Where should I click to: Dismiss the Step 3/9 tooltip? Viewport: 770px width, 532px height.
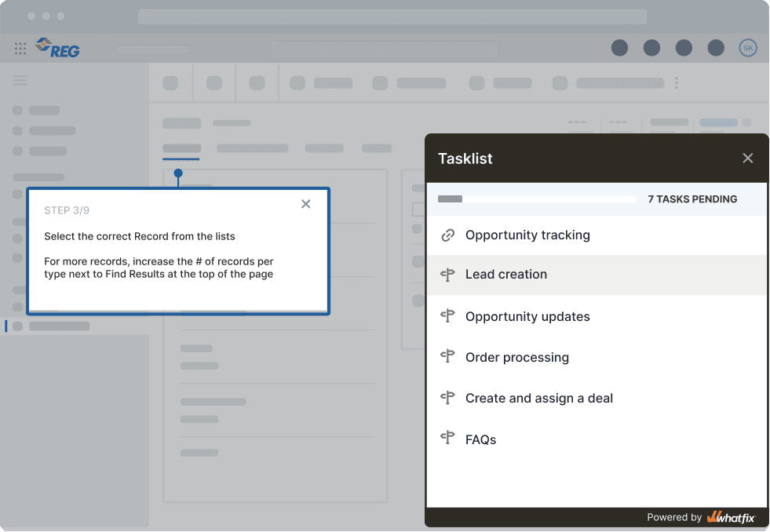[305, 204]
